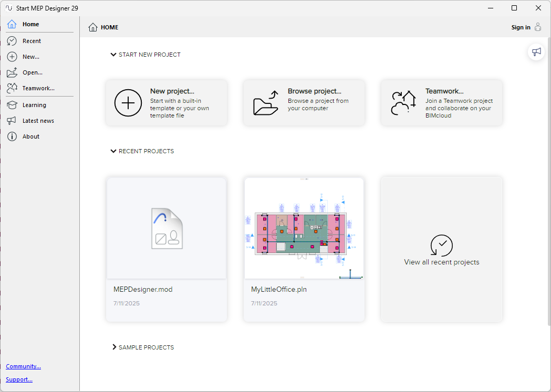Click the Sign in text button
This screenshot has width=551, height=392.
521,27
